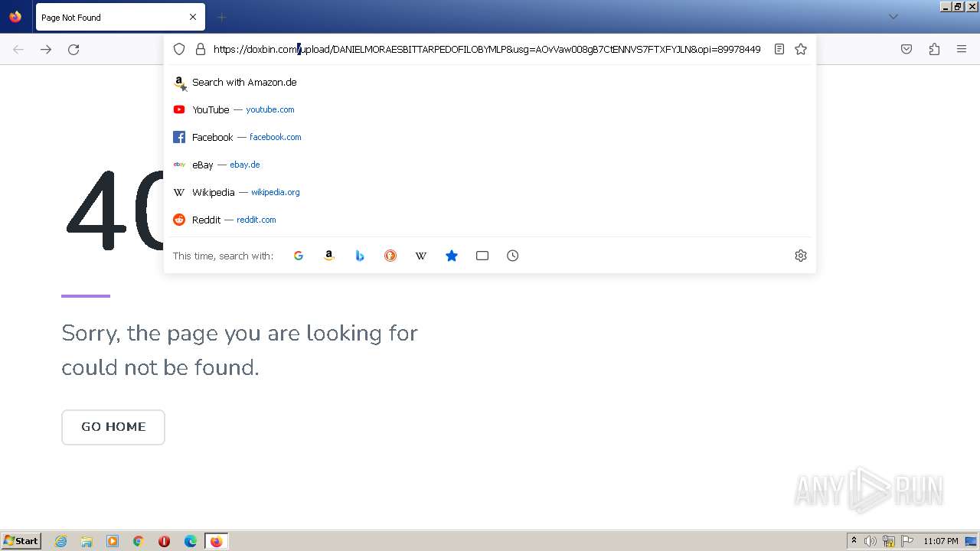Screen dimensions: 980x551
Task: Search this time with Amazon icon
Action: tap(329, 256)
